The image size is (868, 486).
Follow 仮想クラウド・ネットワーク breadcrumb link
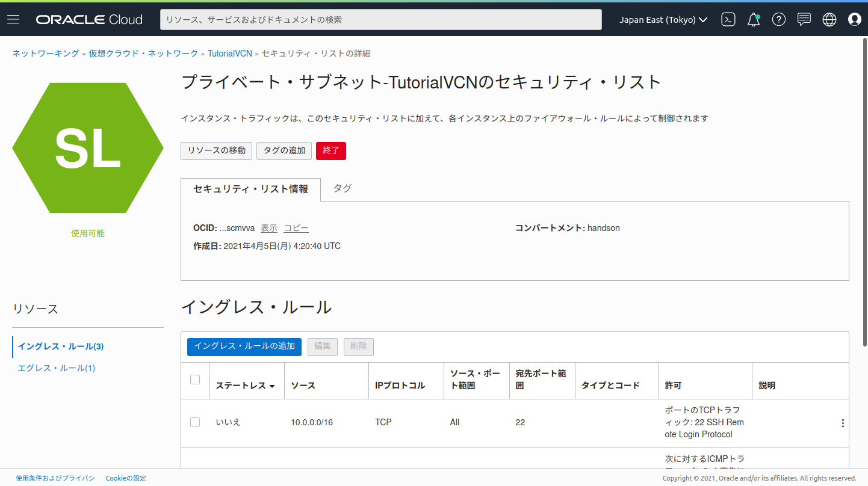tap(143, 54)
